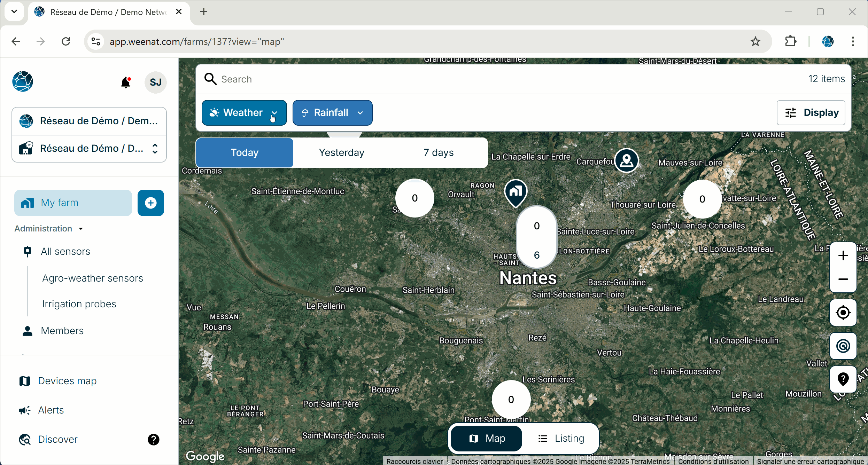
Task: Open the notifications bell
Action: click(126, 82)
